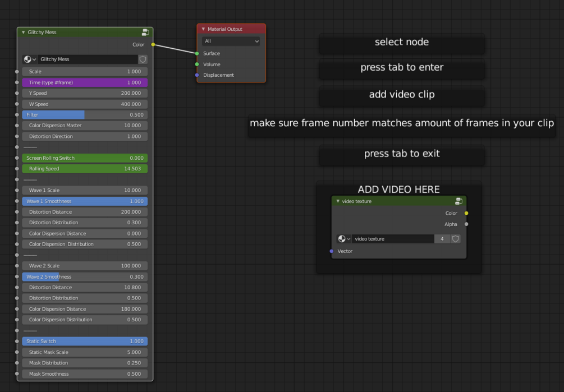Open the All target dropdown in Material Output
564x392 pixels.
(231, 41)
